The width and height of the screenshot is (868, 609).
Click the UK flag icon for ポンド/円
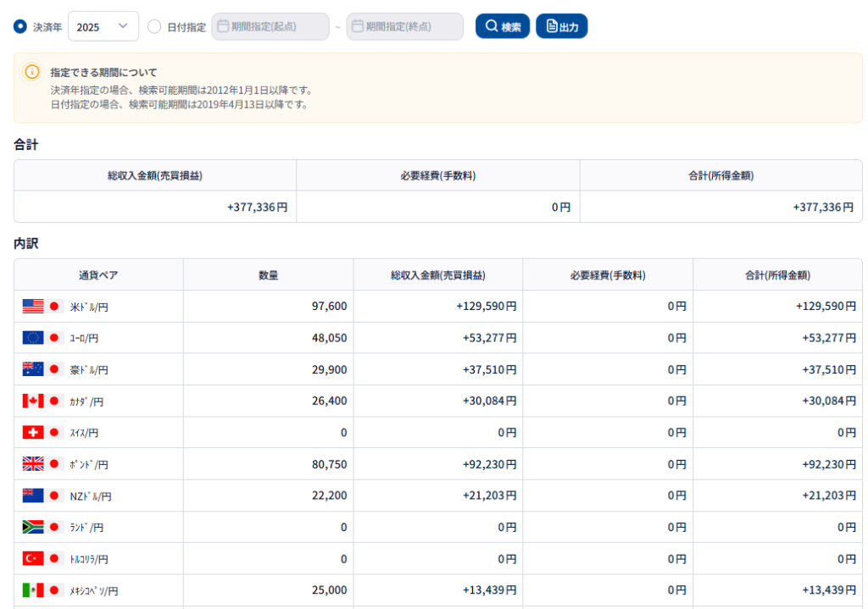pyautogui.click(x=33, y=464)
